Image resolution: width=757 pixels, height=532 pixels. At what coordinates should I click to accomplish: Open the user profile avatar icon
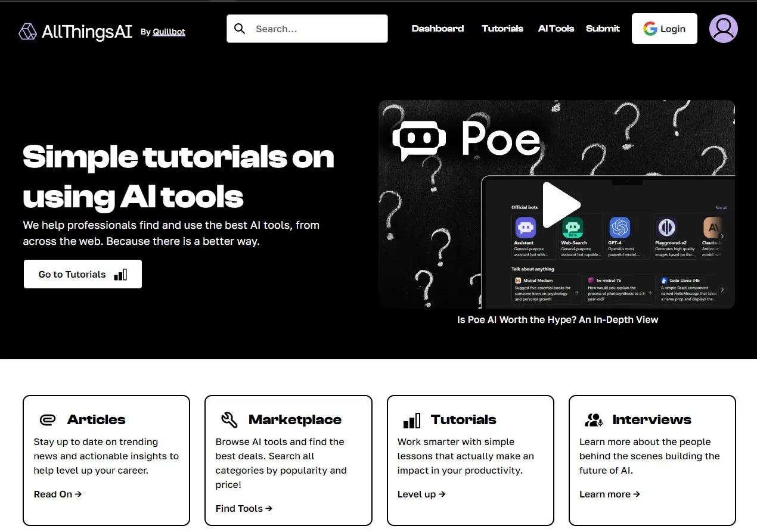point(724,29)
